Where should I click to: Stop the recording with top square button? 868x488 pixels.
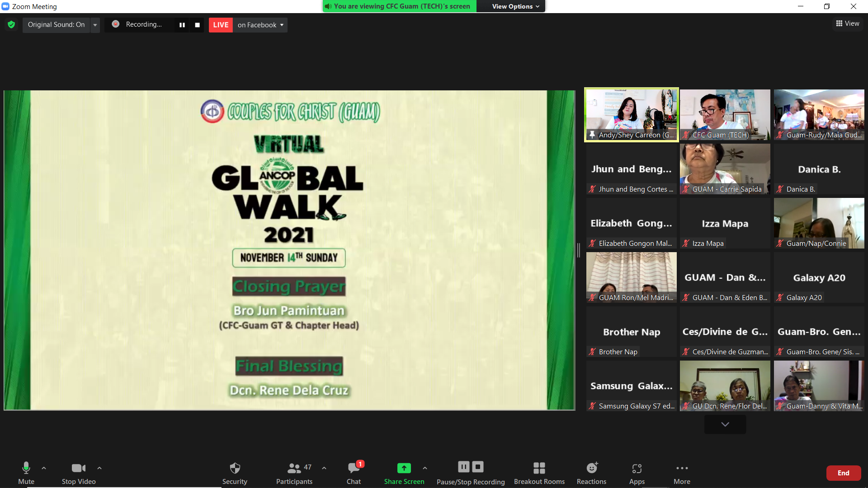(x=197, y=25)
